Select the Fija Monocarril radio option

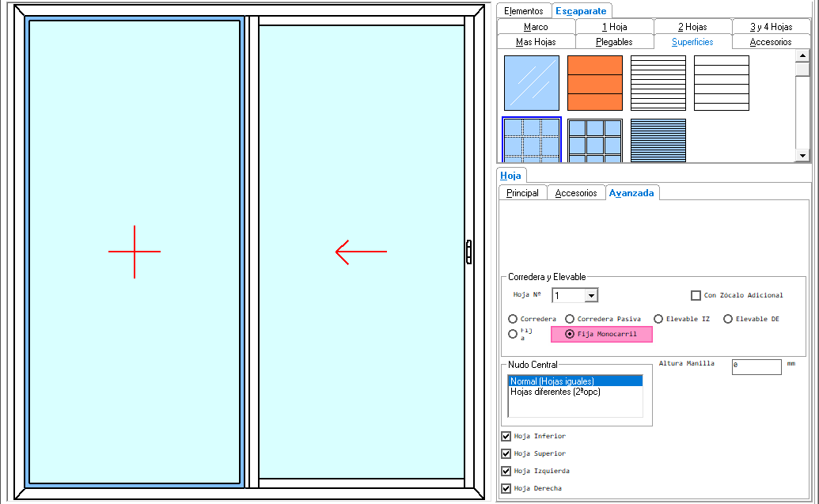570,334
